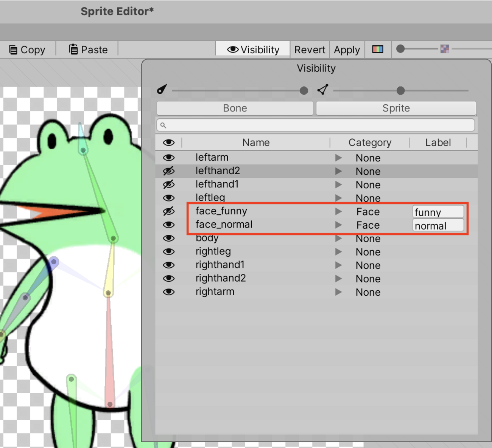Click the search field in Visibility panel
This screenshot has height=448, width=492.
tap(316, 125)
